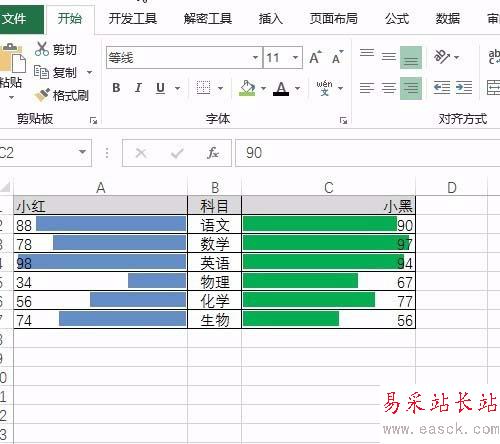Select column D header
500x444 pixels.
pyautogui.click(x=452, y=188)
